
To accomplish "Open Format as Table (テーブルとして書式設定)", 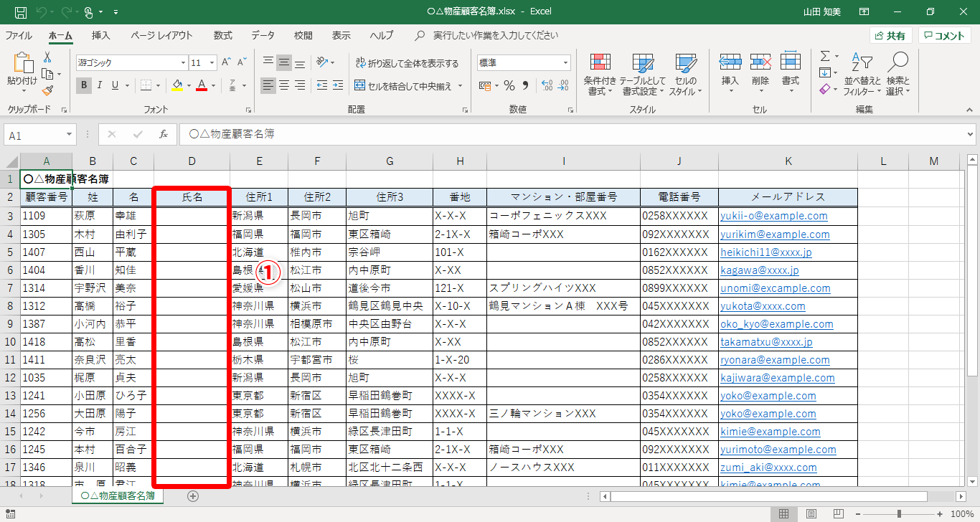I will pyautogui.click(x=643, y=75).
